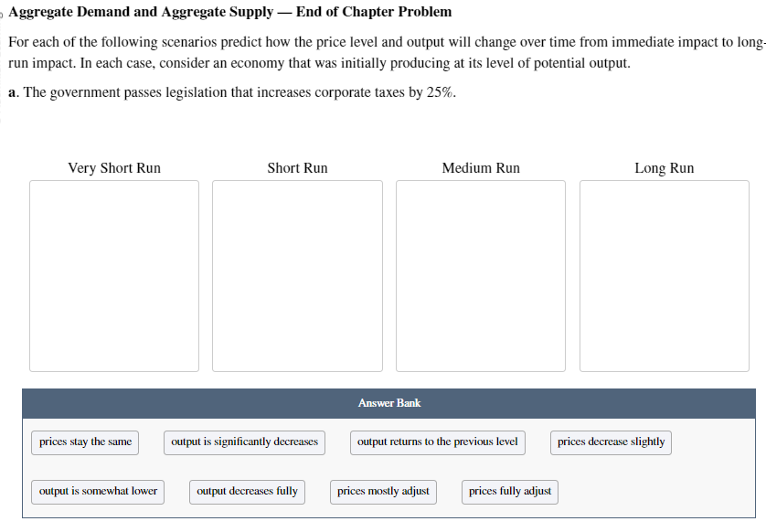Click the bold scenario label "a."
Image resolution: width=766 pixels, height=532 pixels.
point(12,91)
